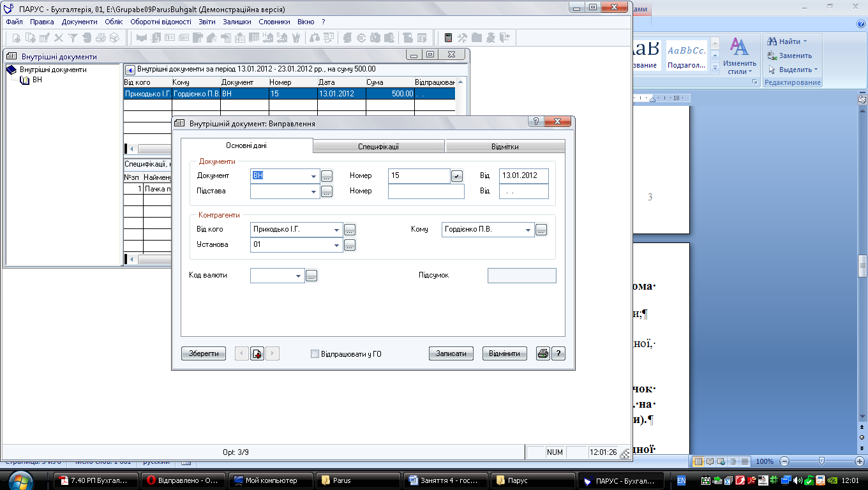Open the Словники menu
The width and height of the screenshot is (868, 490).
(x=274, y=22)
